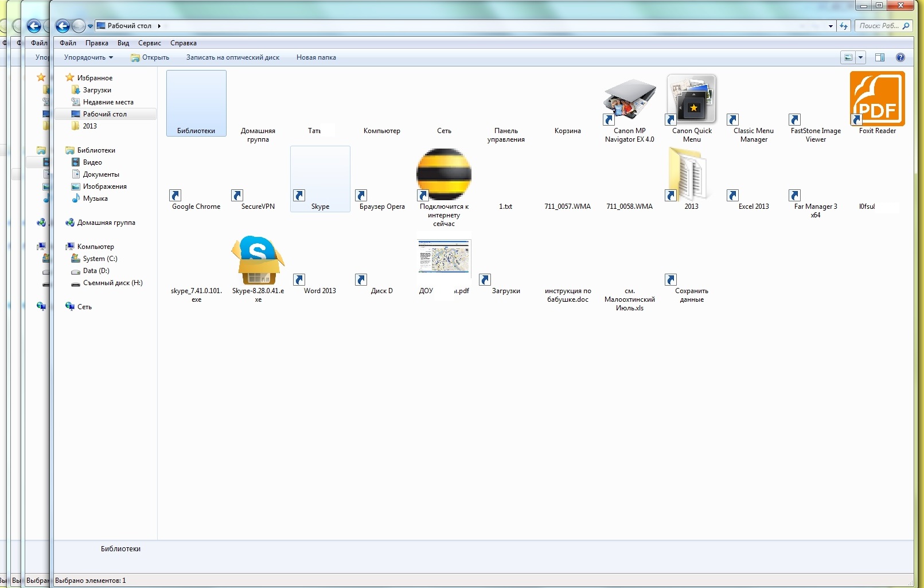Select the Библиотеки item in file area
This screenshot has width=924, height=588.
click(x=196, y=103)
